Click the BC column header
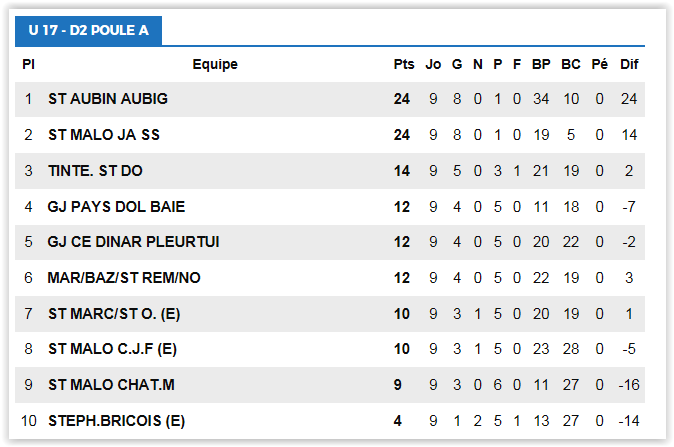The width and height of the screenshot is (674, 447). (571, 65)
